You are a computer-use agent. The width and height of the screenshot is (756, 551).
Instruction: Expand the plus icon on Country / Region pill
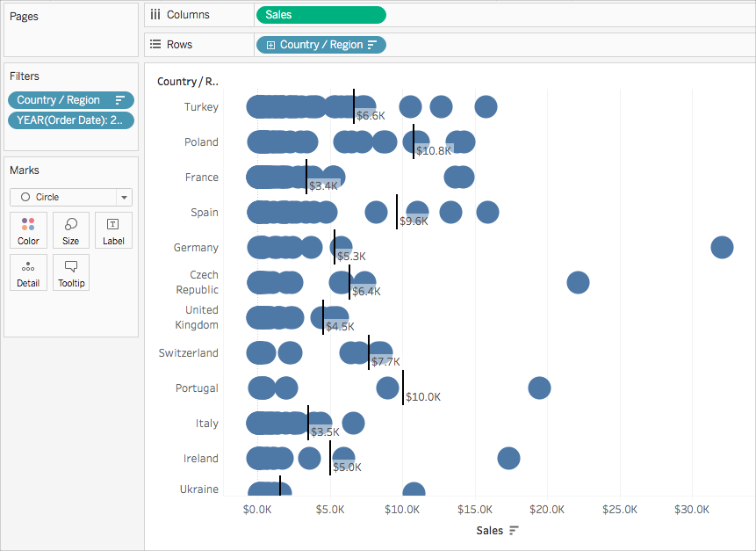270,45
